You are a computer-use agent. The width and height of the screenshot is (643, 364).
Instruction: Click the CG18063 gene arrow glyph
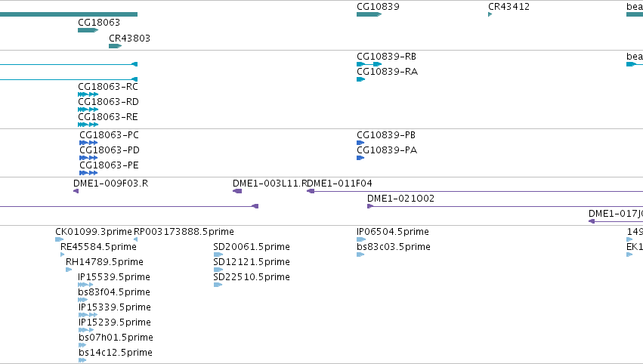point(88,30)
